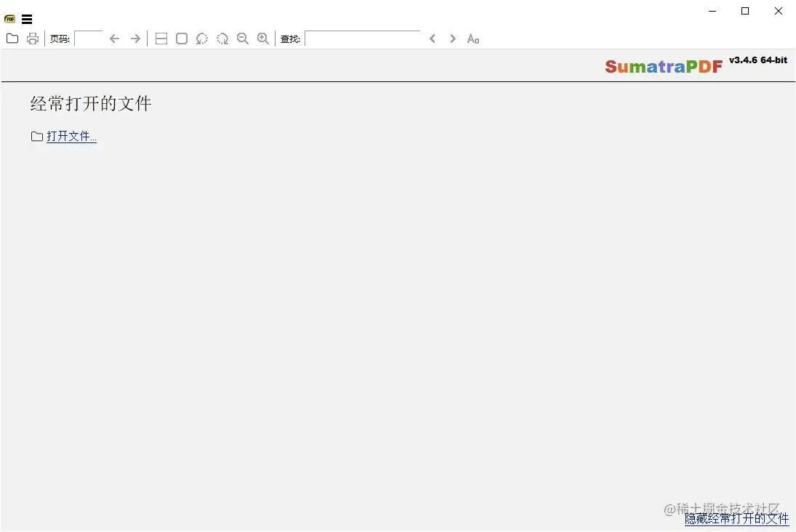Click the 页码 page number field
796x532 pixels.
89,39
